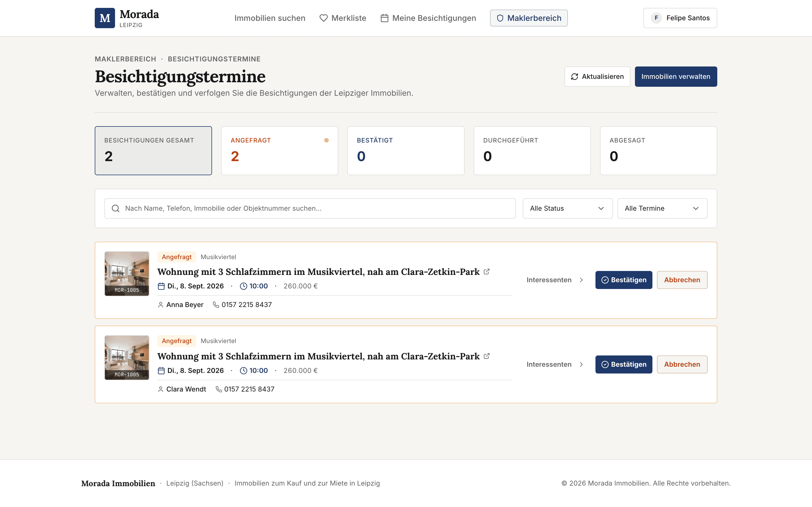
Task: Click the magnifier icon in the search bar
Action: pos(115,208)
